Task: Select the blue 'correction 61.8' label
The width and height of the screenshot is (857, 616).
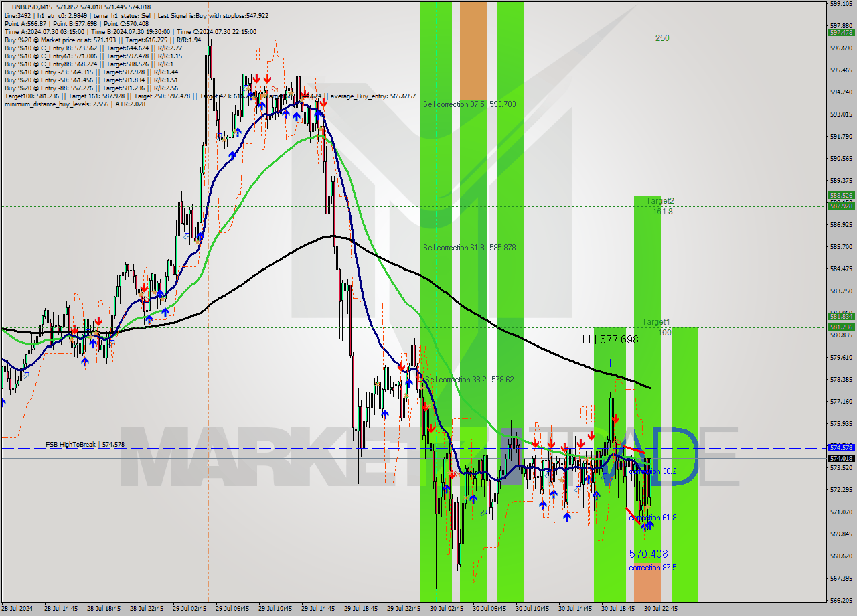Action: click(653, 518)
